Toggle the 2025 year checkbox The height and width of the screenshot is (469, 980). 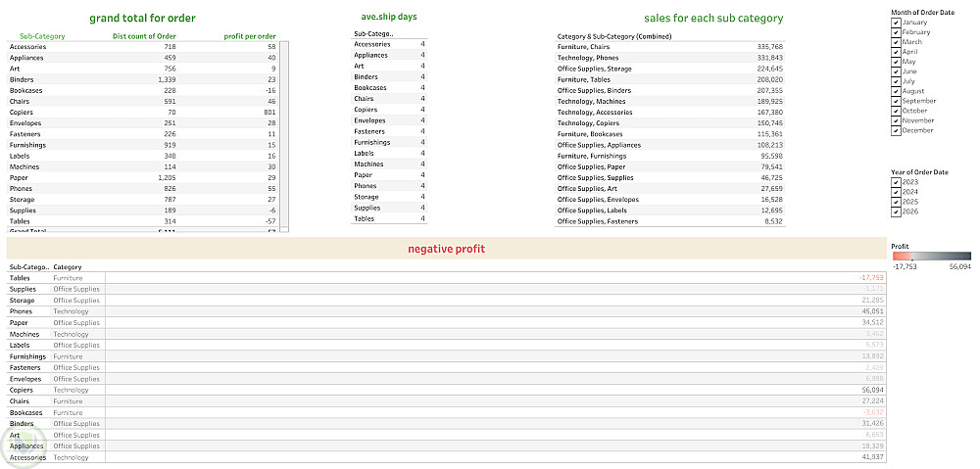(896, 202)
